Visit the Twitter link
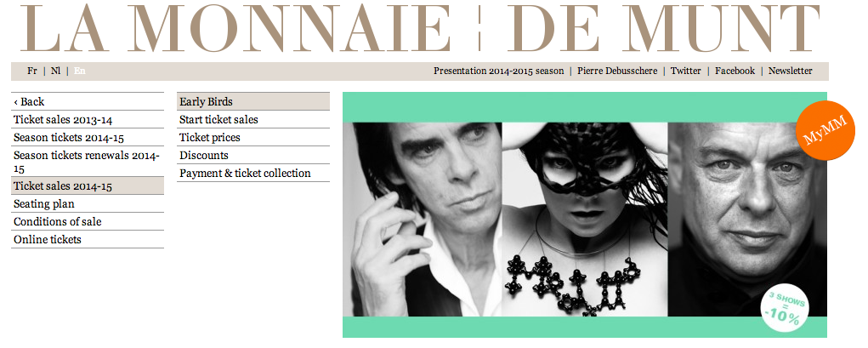 pyautogui.click(x=686, y=71)
